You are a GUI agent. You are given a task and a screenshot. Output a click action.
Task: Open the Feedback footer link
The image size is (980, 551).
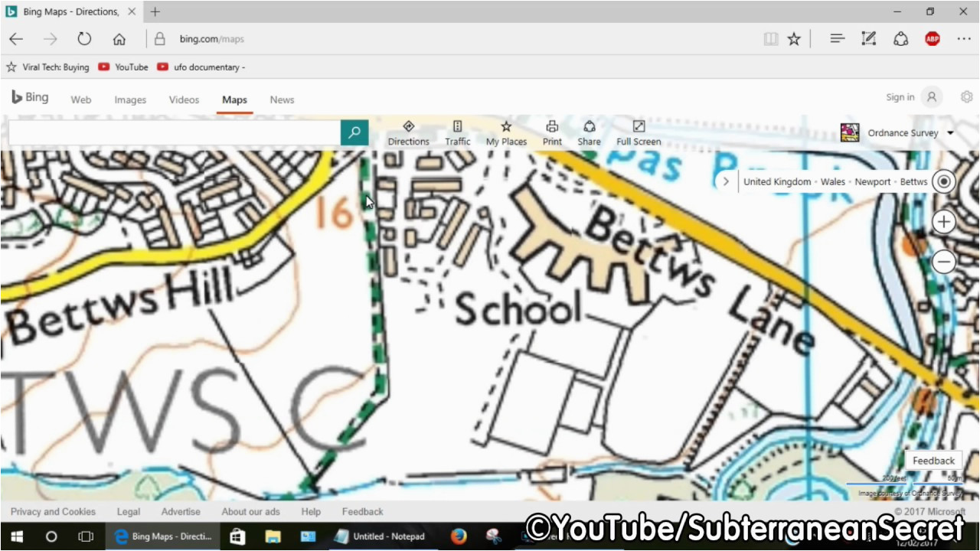pos(363,512)
